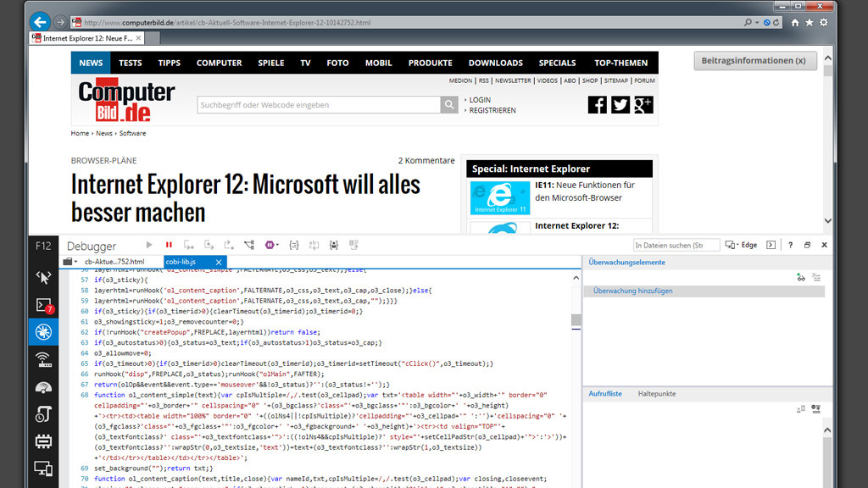This screenshot has height=488, width=868.
Task: Click the Step Over debugger icon
Action: [x=209, y=245]
